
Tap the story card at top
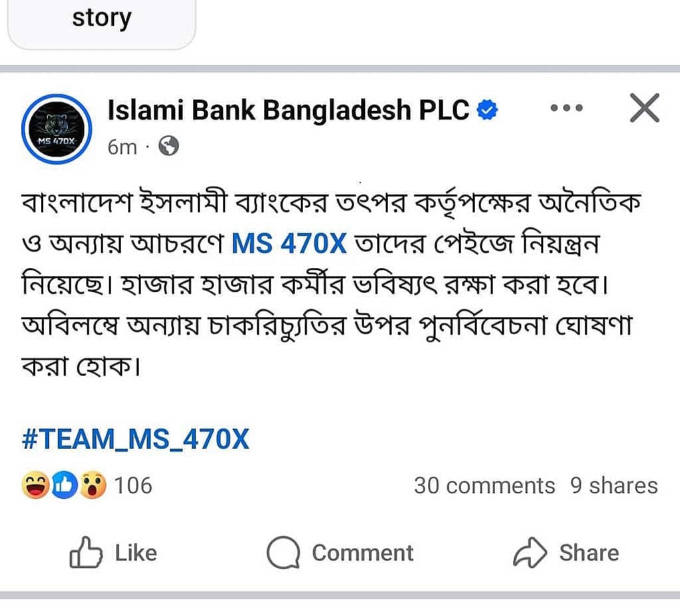102,24
